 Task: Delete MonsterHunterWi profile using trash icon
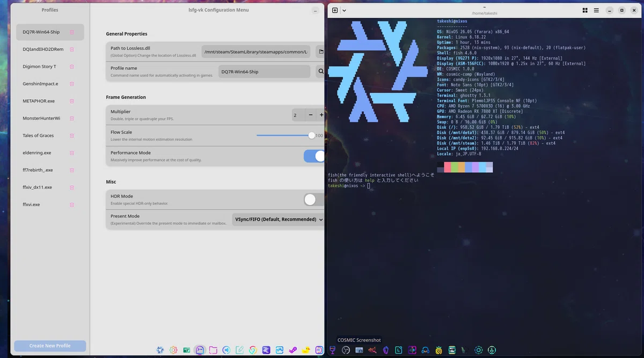pos(72,118)
